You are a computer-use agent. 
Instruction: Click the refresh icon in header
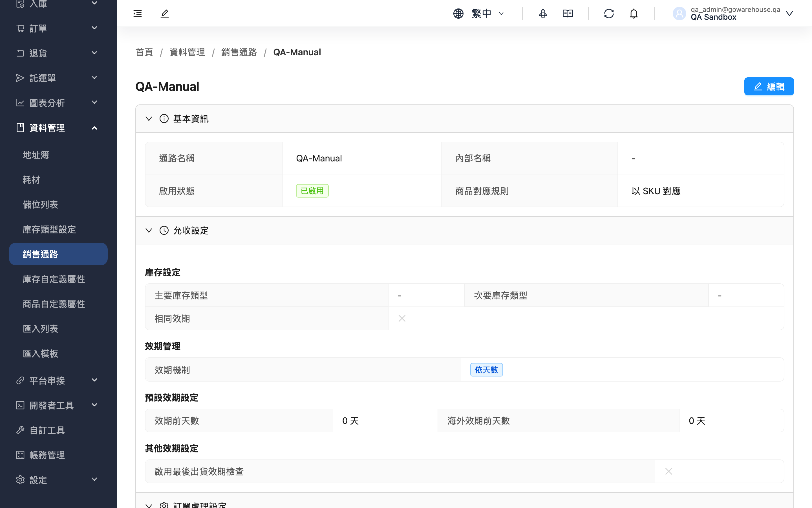[609, 14]
